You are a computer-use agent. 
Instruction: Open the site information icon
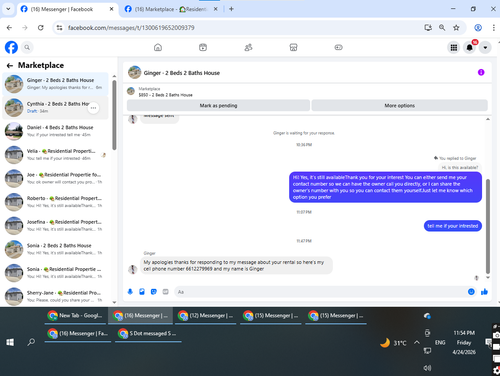pyautogui.click(x=59, y=28)
